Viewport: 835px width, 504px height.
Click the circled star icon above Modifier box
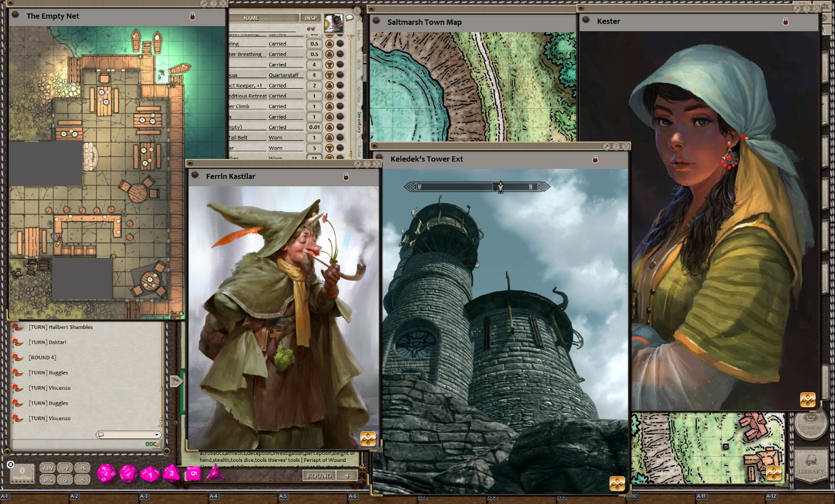[x=11, y=464]
